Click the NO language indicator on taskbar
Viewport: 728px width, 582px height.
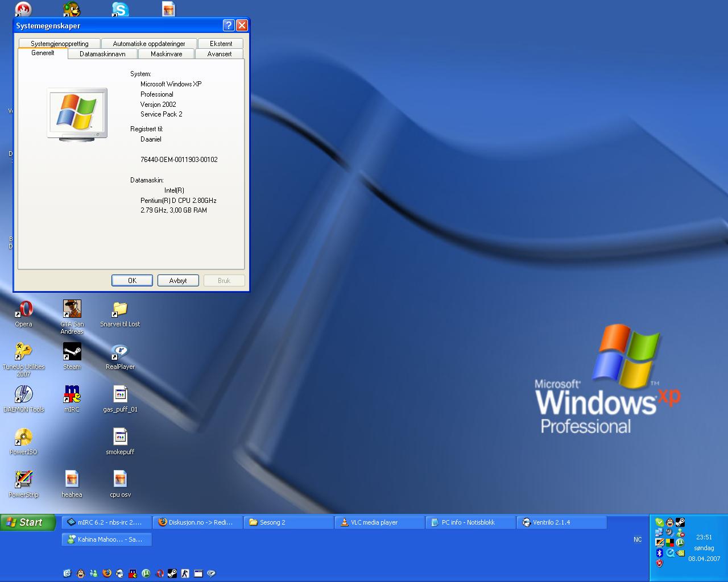pyautogui.click(x=638, y=539)
